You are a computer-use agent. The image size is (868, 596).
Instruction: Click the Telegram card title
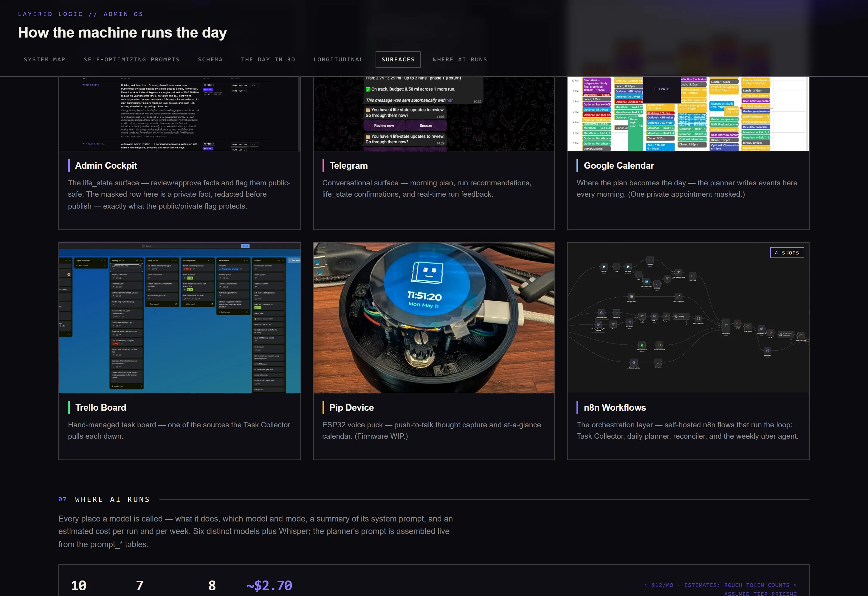[x=348, y=165]
